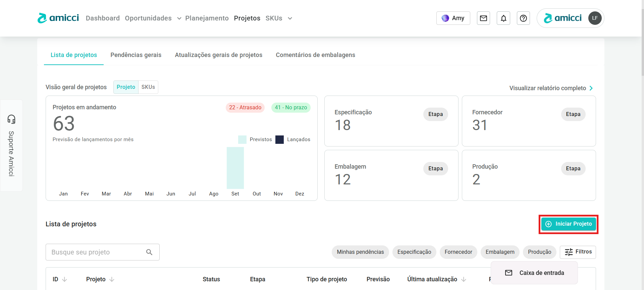This screenshot has width=644, height=290.
Task: Sort by ID column arrow
Action: 65,279
